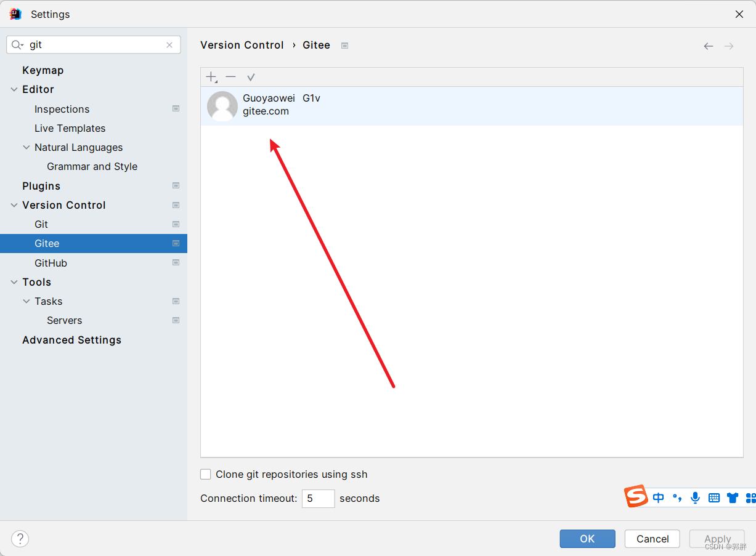The image size is (756, 556).
Task: Open the help question mark
Action: tap(20, 539)
